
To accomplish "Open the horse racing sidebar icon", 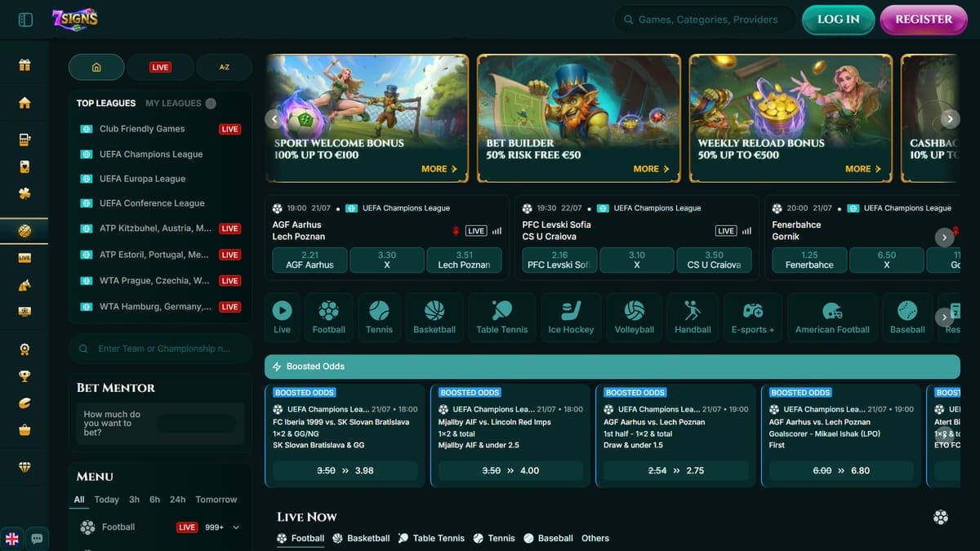I will click(24, 285).
